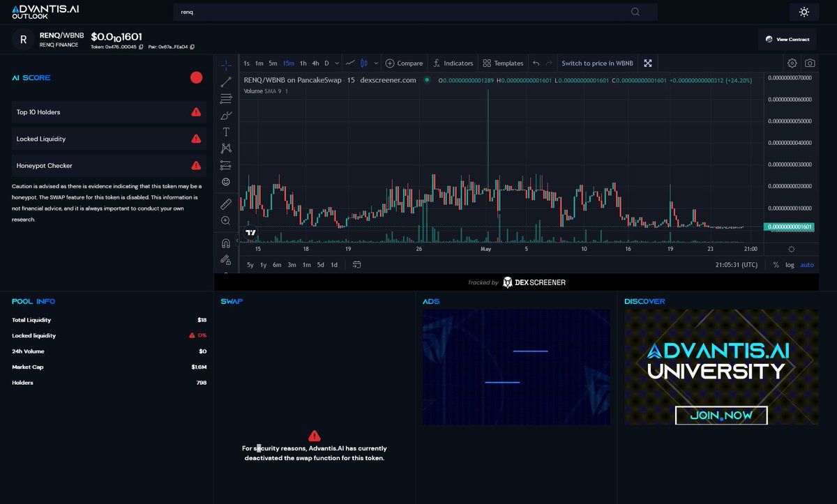837x504 pixels.
Task: Select the 1h timeframe
Action: [x=303, y=63]
